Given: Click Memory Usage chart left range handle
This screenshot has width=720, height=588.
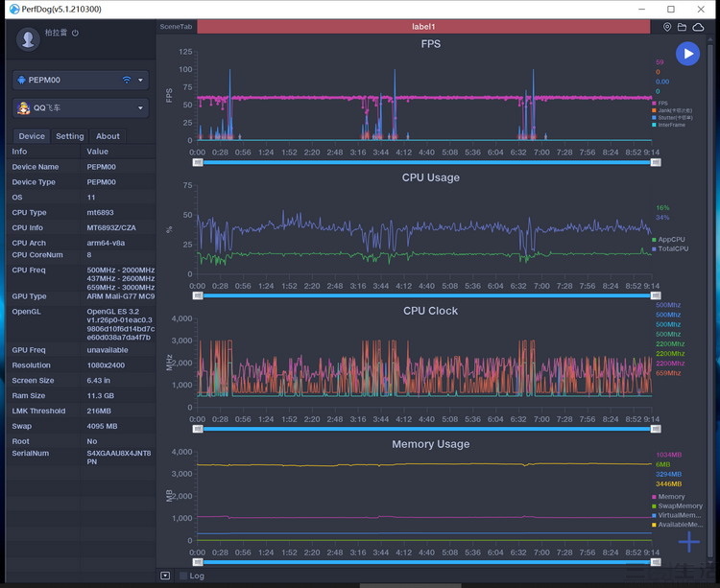Looking at the screenshot, I should (x=198, y=562).
